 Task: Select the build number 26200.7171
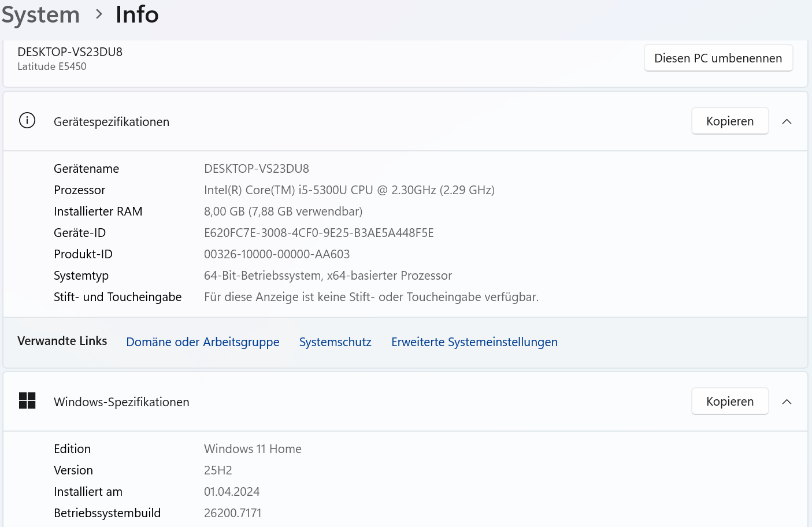point(233,513)
